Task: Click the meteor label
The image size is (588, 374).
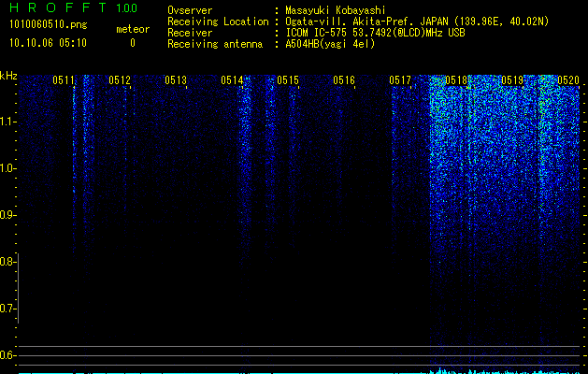Action: tap(133, 29)
